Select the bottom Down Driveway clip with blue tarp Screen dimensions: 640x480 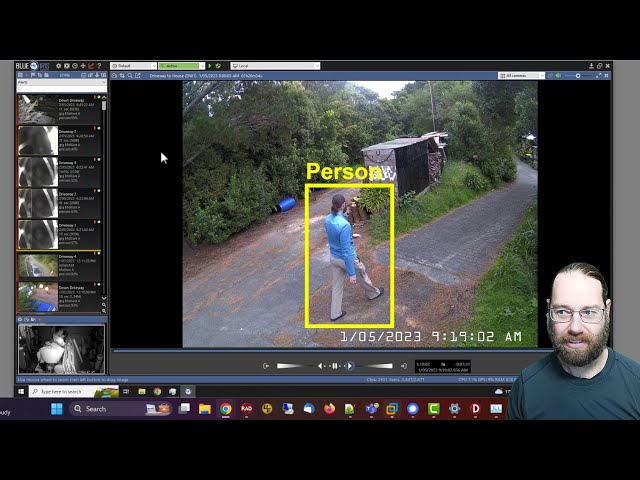click(59, 297)
